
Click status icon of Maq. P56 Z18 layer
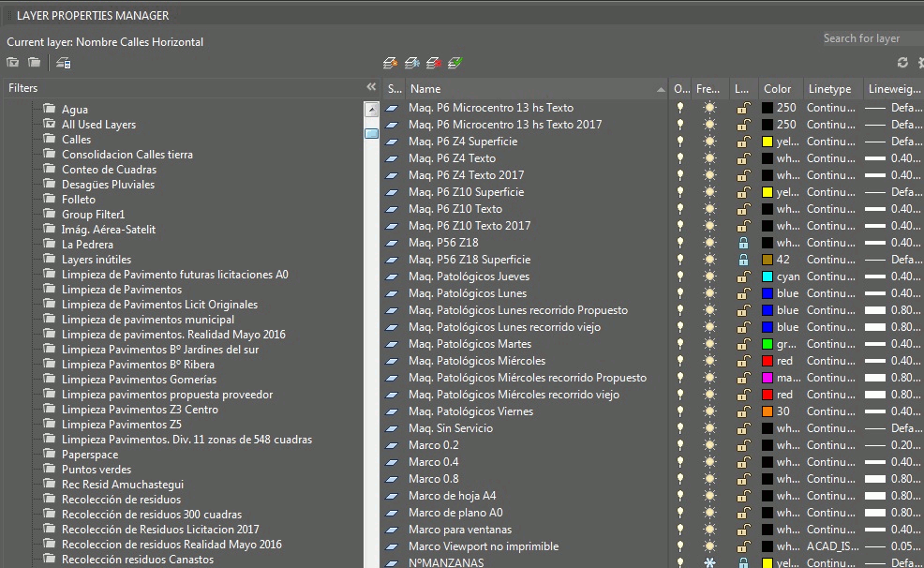pyautogui.click(x=392, y=243)
